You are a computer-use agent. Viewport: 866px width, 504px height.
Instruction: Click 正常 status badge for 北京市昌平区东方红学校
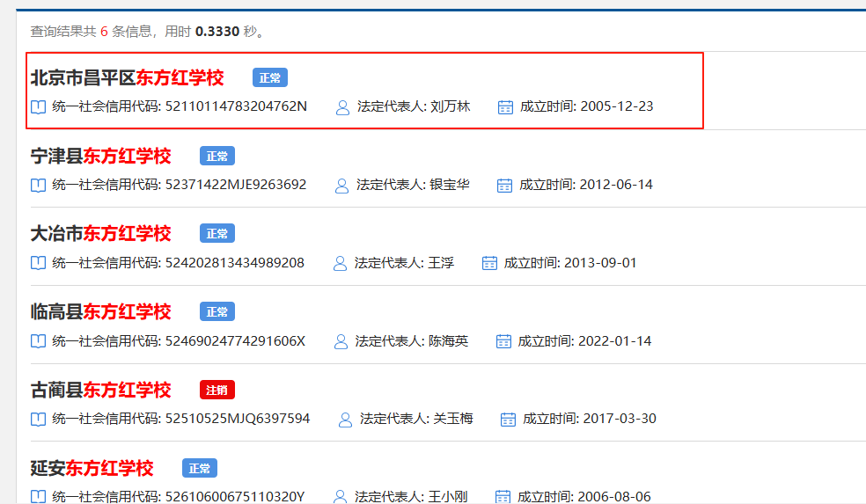[x=270, y=78]
